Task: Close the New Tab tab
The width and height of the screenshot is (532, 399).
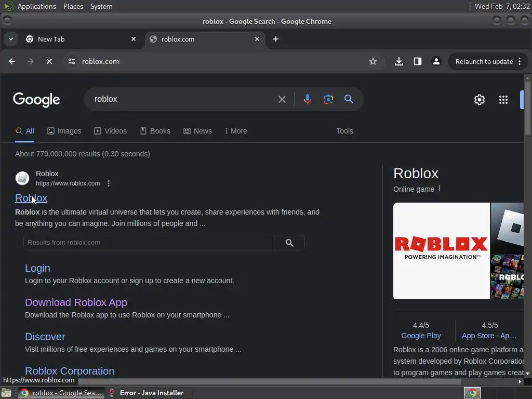Action: click(134, 39)
